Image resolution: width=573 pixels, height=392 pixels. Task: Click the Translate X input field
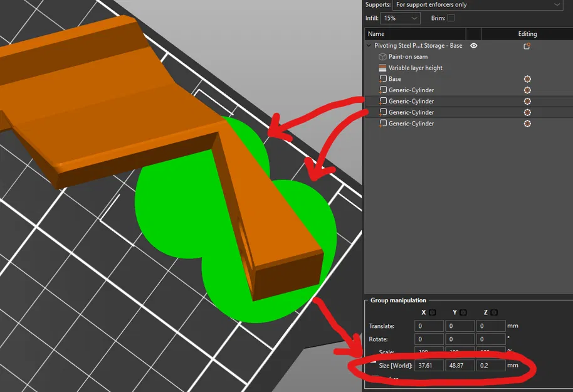(x=429, y=326)
